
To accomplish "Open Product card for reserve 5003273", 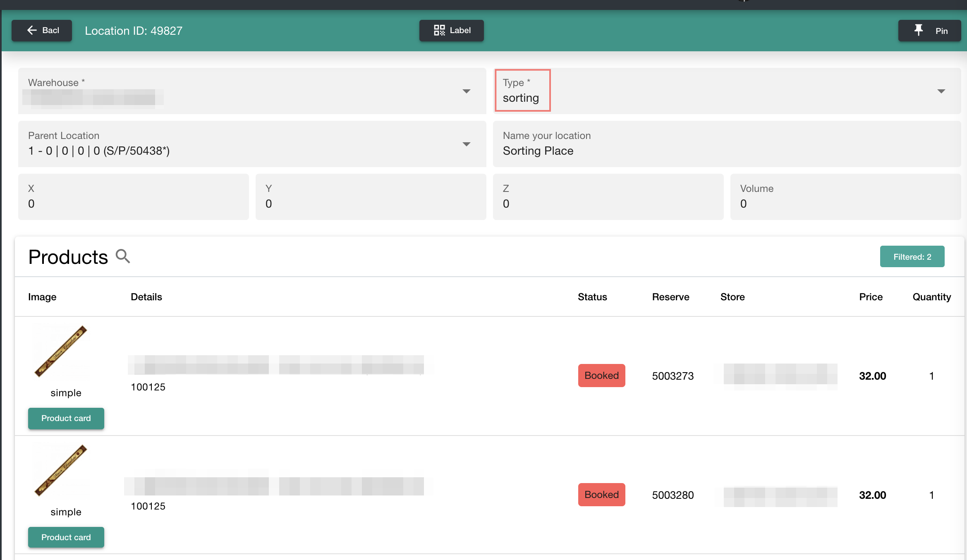I will [x=66, y=418].
